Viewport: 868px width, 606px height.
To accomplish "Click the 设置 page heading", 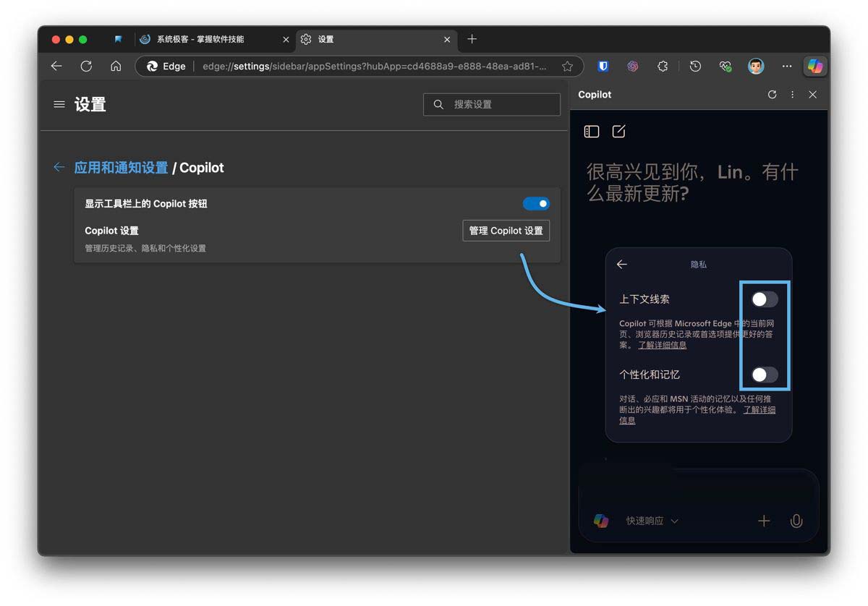I will pyautogui.click(x=90, y=105).
